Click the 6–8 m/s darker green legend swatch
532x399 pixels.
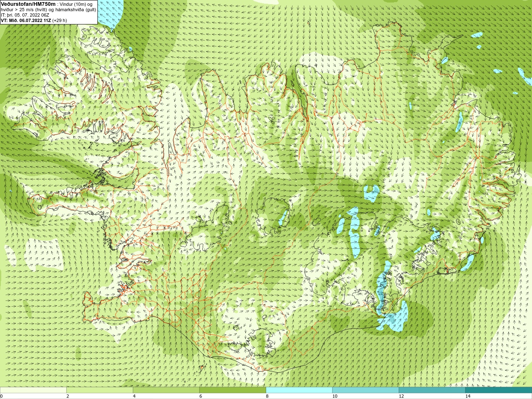233,390
